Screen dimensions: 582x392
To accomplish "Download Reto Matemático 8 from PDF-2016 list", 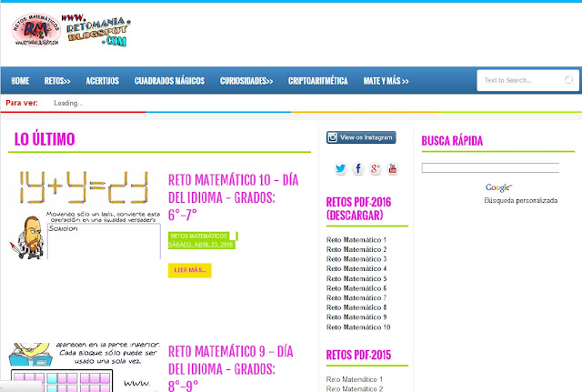I will (356, 307).
